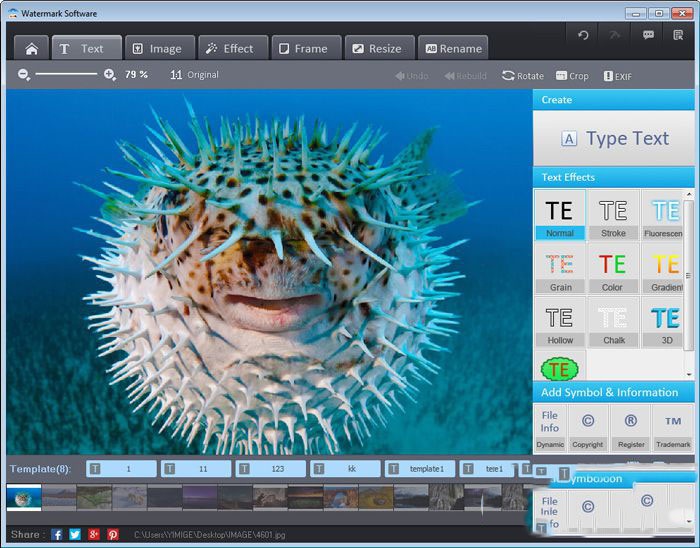Rotate the image

pyautogui.click(x=523, y=76)
